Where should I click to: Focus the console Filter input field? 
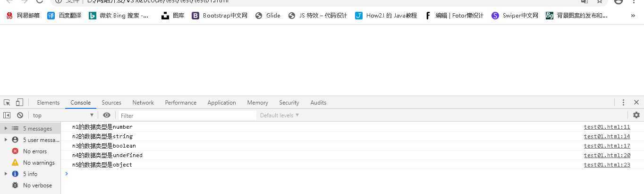point(186,115)
